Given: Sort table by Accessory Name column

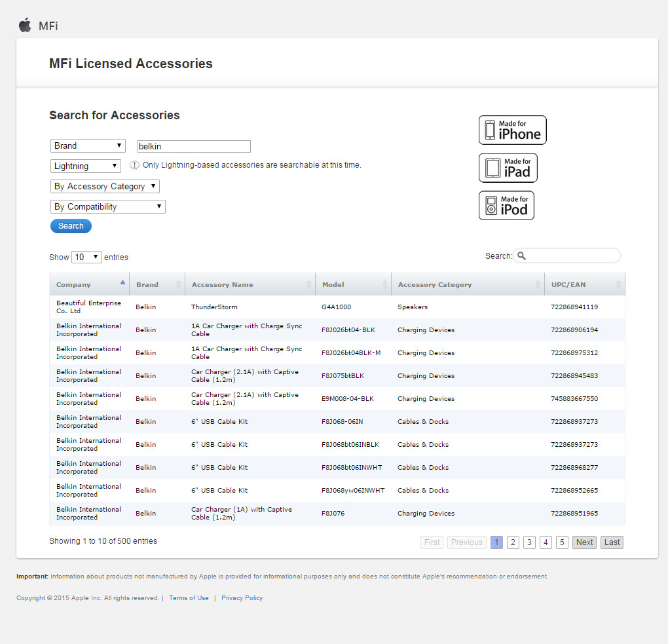Looking at the screenshot, I should click(x=250, y=284).
